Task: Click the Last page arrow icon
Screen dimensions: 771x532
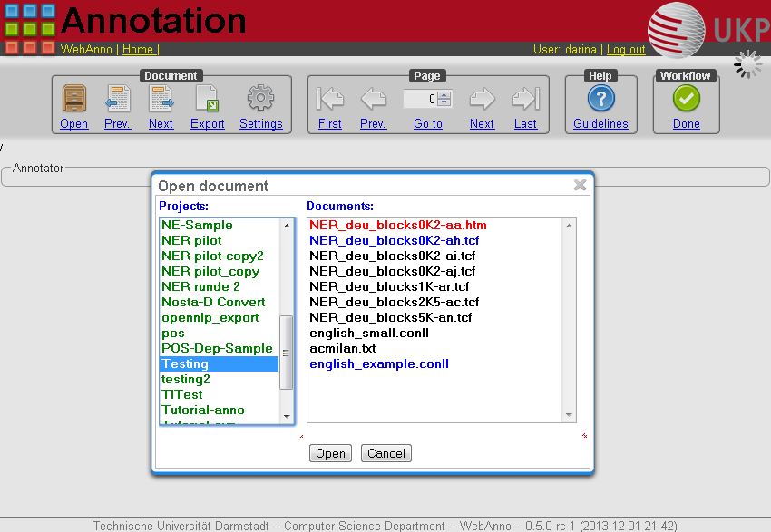Action: tap(525, 99)
